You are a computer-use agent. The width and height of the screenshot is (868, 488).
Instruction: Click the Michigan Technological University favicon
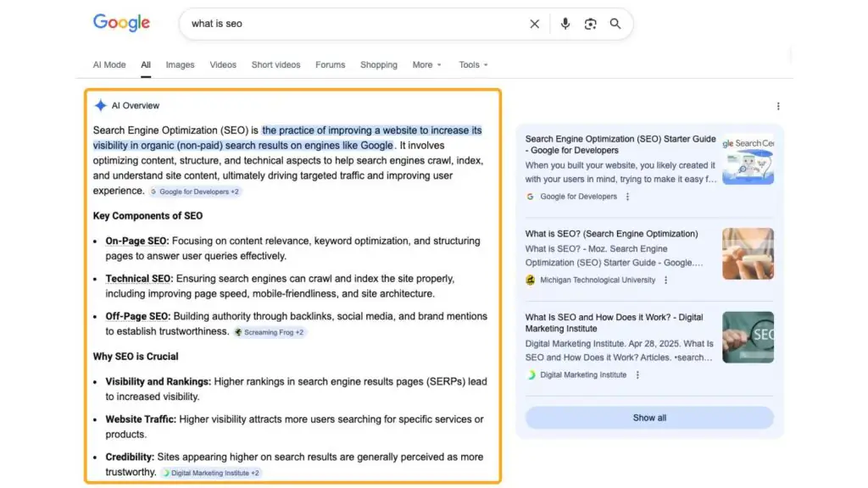point(531,280)
